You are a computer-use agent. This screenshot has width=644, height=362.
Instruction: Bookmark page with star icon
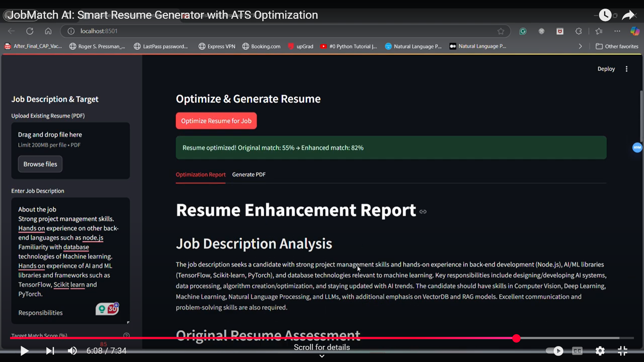pos(501,31)
